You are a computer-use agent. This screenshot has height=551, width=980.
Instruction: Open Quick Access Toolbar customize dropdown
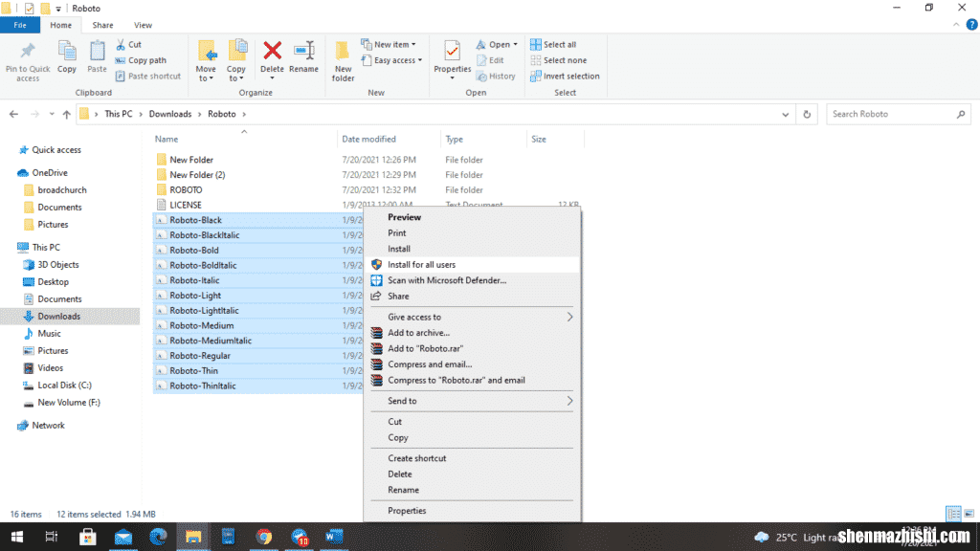tap(58, 9)
